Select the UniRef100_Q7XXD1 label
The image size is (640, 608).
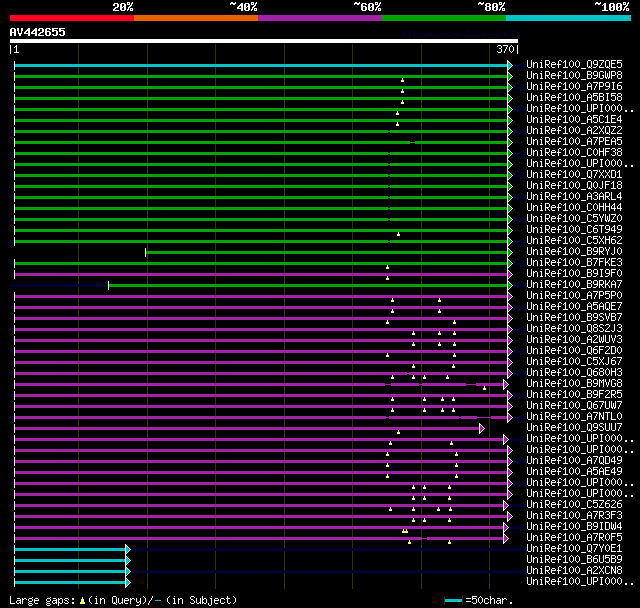[574, 175]
